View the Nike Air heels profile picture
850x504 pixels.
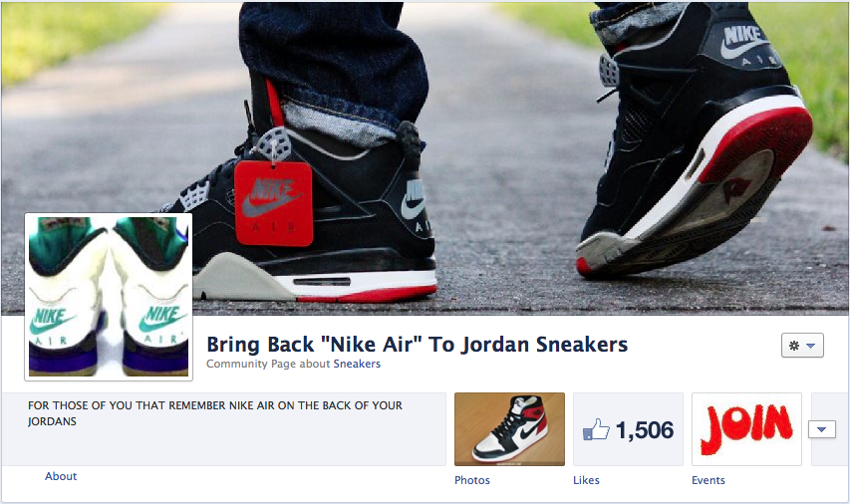tap(109, 297)
